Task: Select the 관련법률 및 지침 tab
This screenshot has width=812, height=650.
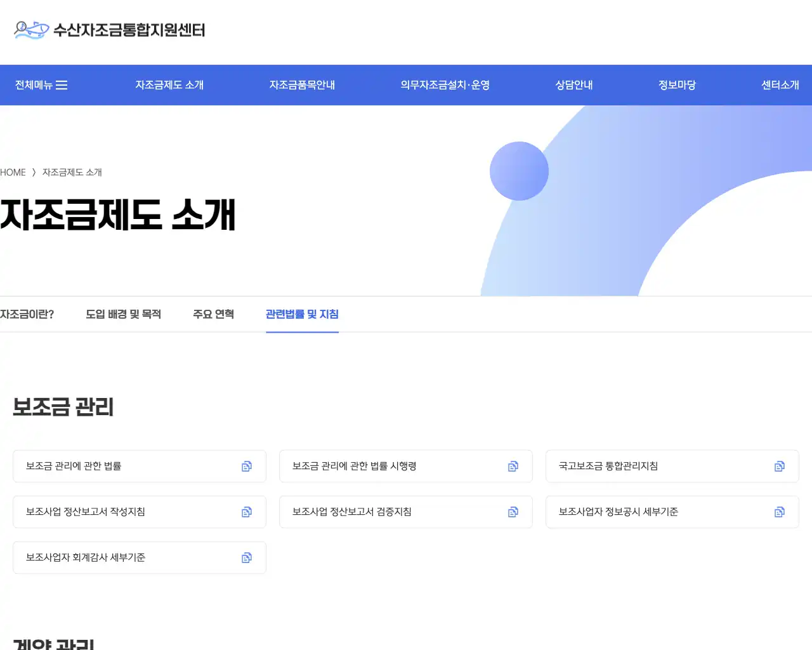Action: [x=302, y=314]
